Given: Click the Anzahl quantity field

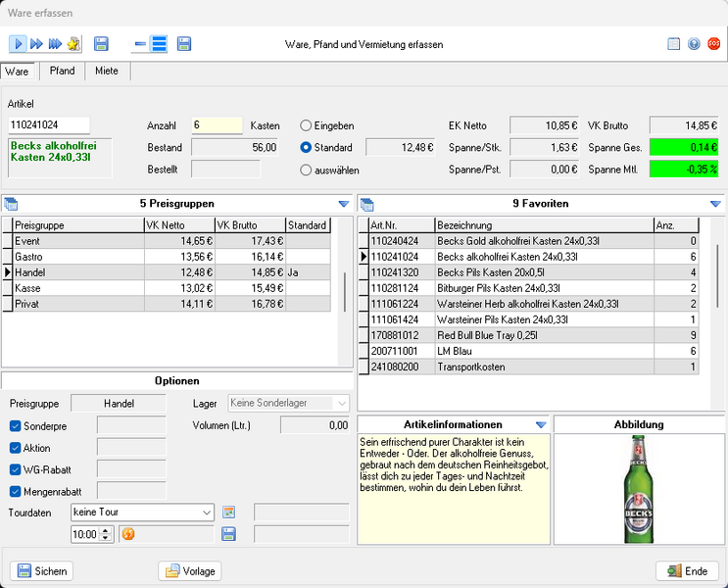Looking at the screenshot, I should pos(218,125).
